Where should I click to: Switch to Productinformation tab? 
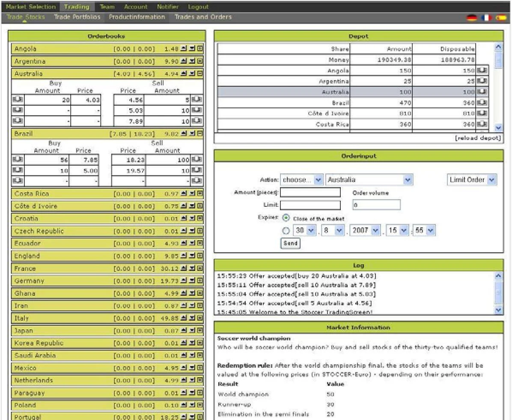(137, 17)
